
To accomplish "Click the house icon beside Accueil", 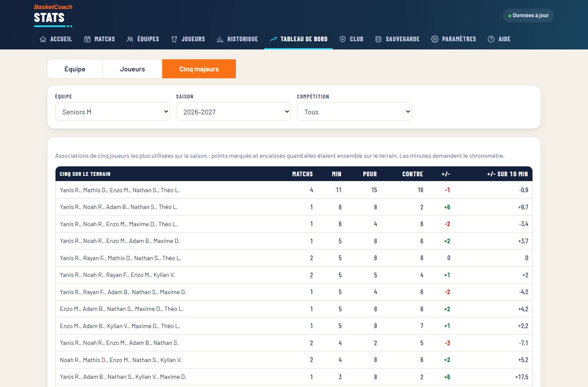I will pos(43,39).
